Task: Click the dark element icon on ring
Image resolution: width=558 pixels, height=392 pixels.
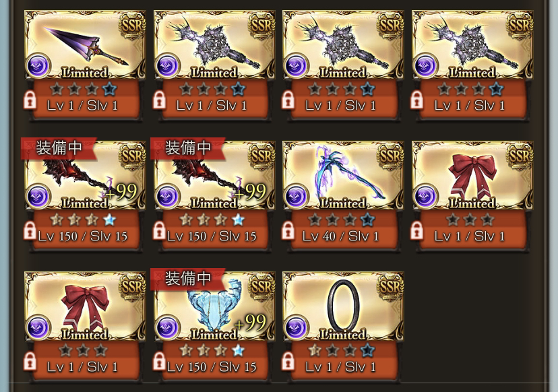Action: (297, 327)
